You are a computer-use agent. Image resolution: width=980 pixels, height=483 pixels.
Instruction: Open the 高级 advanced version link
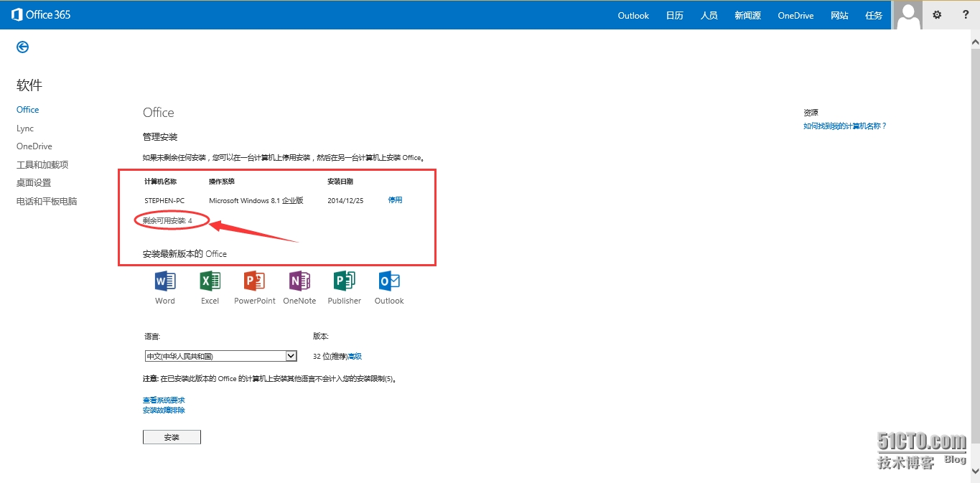(x=355, y=356)
